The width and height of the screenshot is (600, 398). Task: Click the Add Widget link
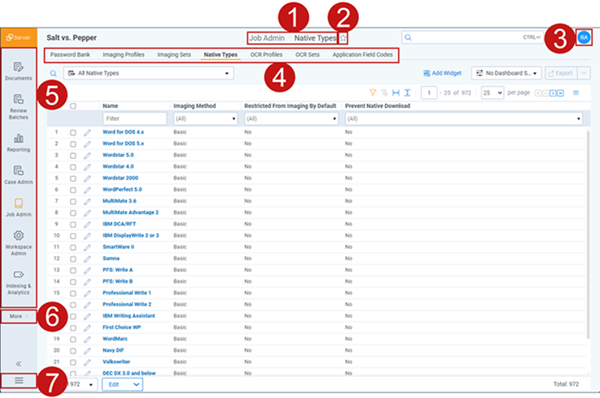[x=442, y=73]
